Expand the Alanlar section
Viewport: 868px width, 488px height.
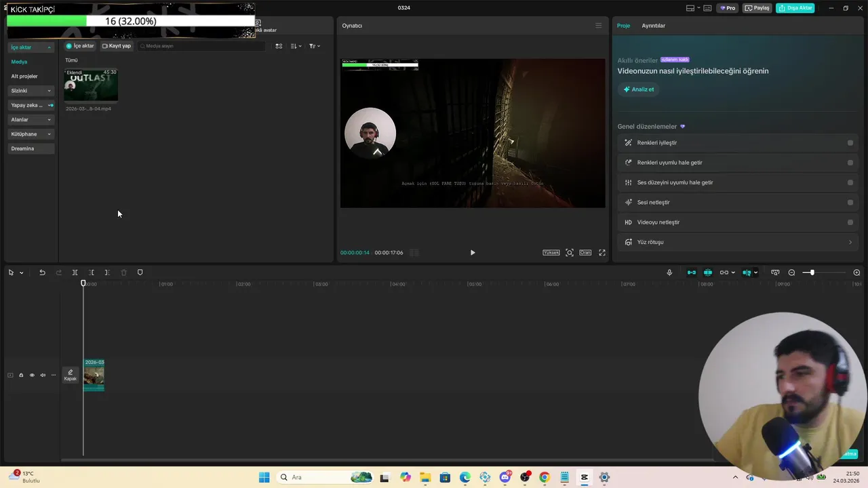click(x=31, y=120)
